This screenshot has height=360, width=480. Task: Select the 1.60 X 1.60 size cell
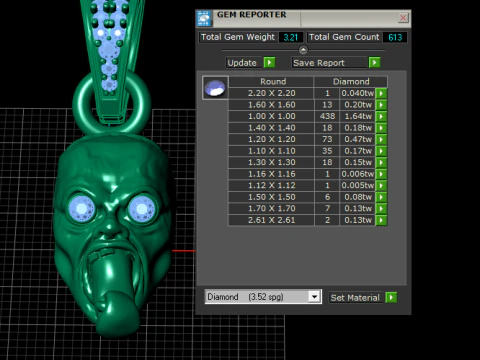[271, 105]
